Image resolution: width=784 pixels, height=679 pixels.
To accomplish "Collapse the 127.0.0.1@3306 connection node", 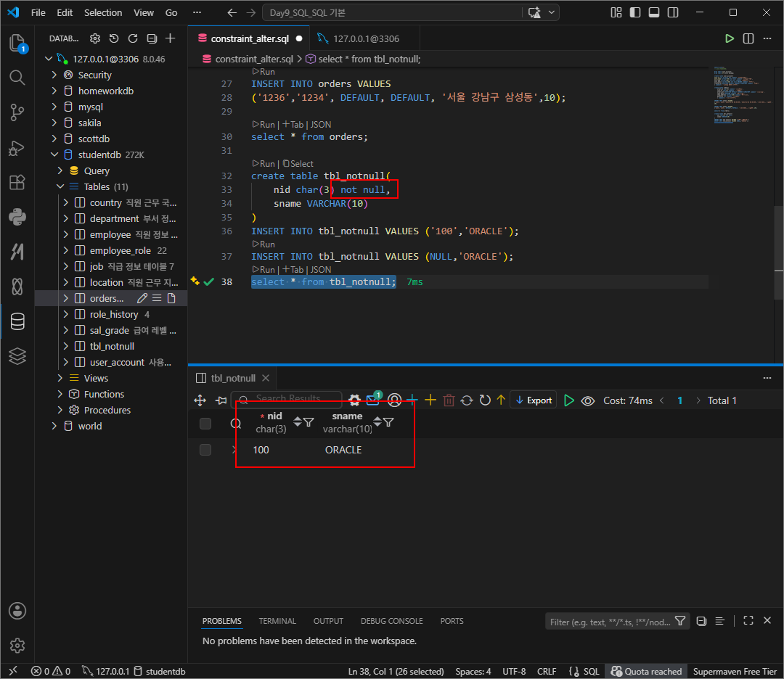I will [x=49, y=59].
